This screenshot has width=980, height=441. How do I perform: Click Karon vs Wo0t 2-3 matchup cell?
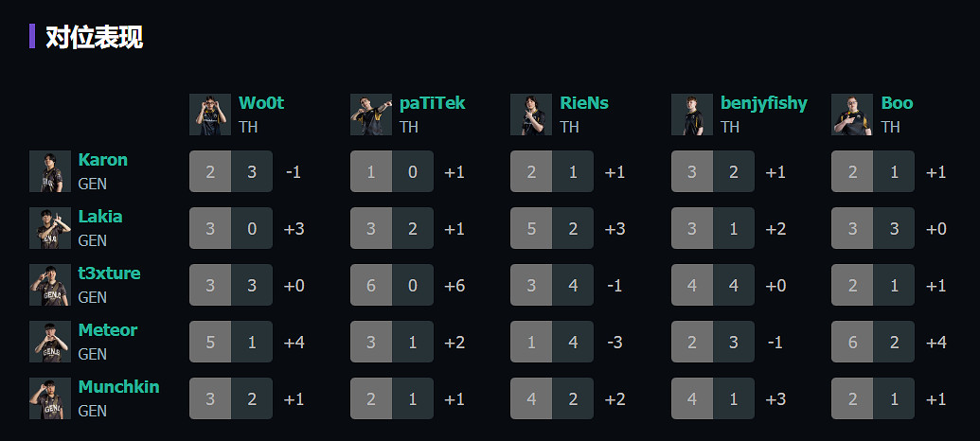[231, 171]
